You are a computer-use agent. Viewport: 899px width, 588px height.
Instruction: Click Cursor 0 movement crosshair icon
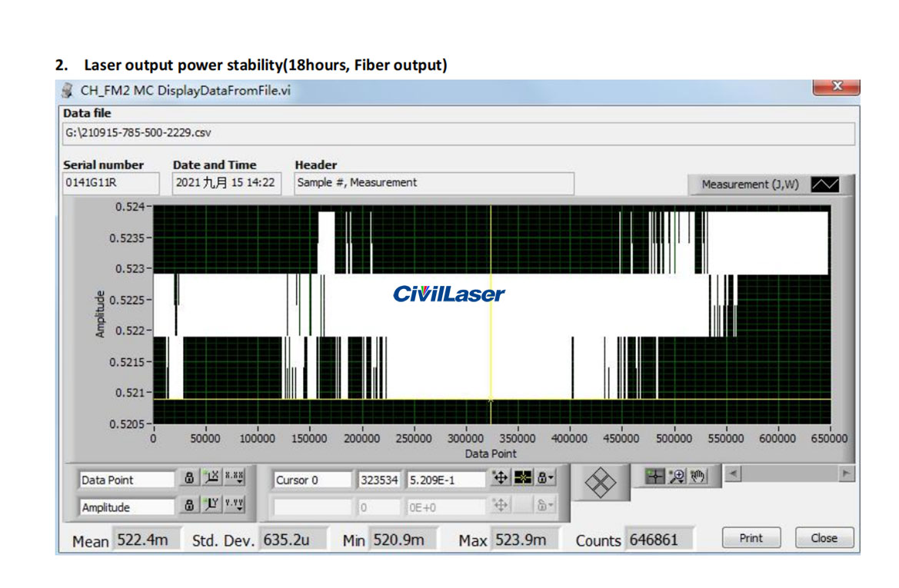pos(500,479)
